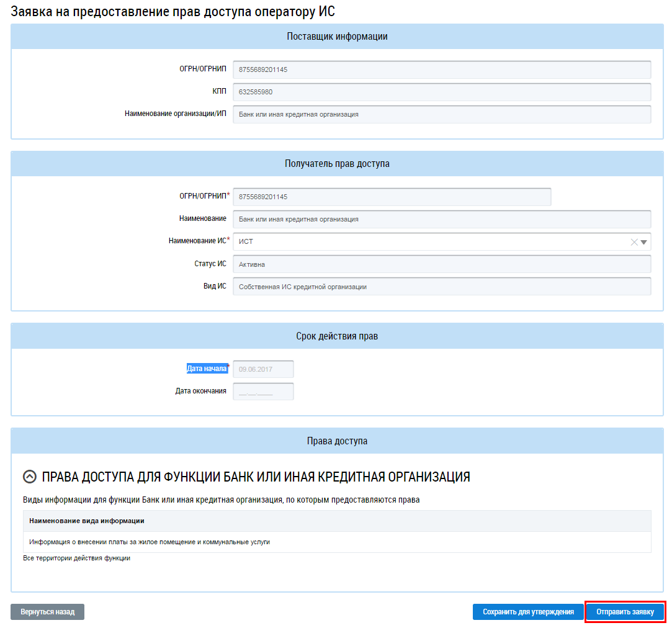
Task: Open the Наименование ИС dropdown arrow
Action: tap(643, 242)
